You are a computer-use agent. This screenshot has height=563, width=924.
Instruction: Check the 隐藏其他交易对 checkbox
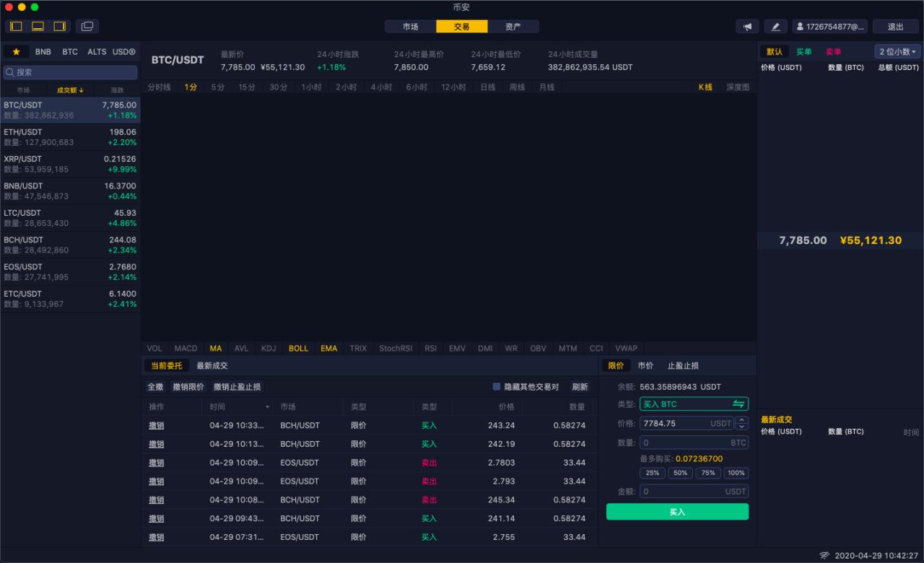497,387
